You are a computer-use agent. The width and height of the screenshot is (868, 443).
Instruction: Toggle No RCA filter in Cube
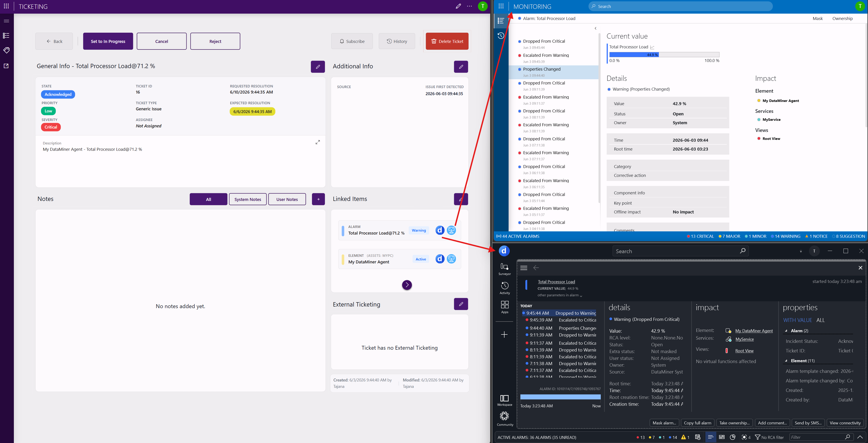point(769,437)
